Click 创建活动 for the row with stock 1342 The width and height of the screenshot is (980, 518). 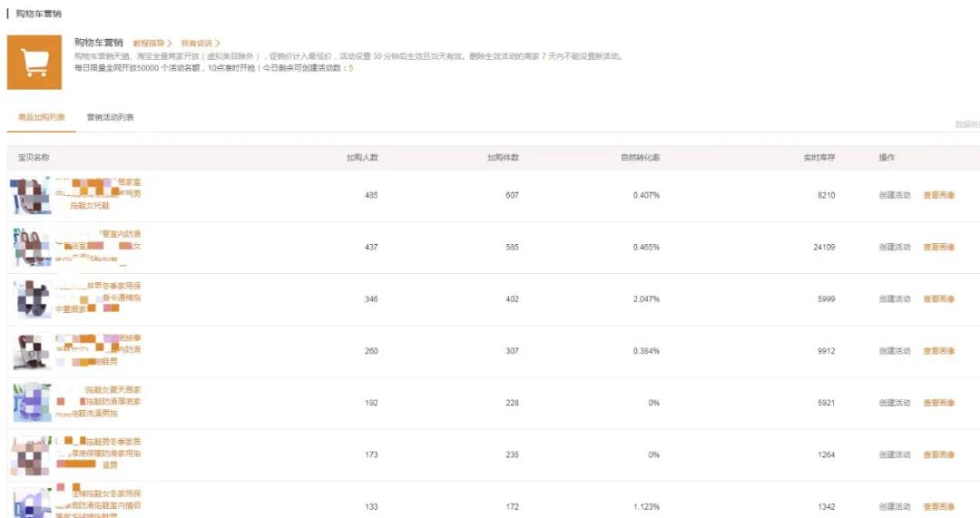click(x=895, y=506)
